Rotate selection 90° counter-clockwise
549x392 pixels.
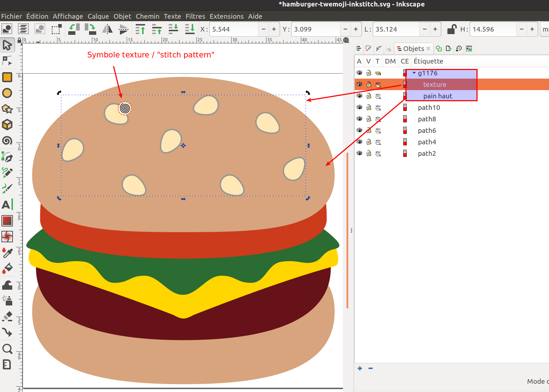click(74, 29)
